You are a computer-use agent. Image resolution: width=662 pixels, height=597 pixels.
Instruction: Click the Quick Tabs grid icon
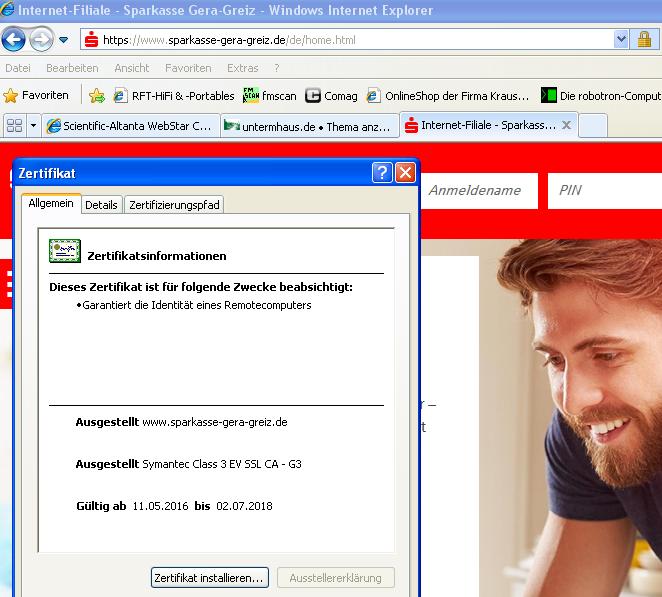tap(14, 125)
